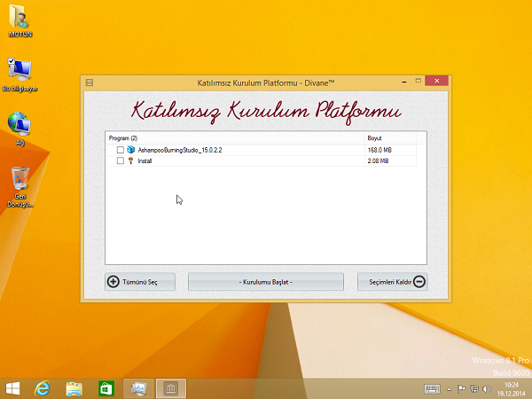This screenshot has height=399, width=532.
Task: Click the taskbar clock showing 10:24
Action: (x=511, y=388)
